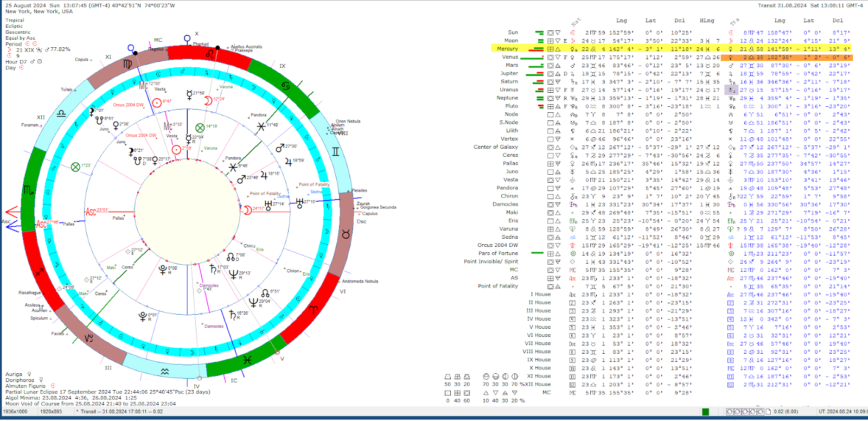Select the transit Mars glyph at 27°30'

280,148
